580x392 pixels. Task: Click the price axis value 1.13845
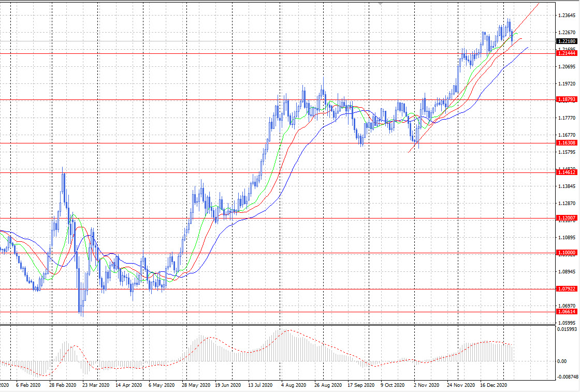click(x=567, y=186)
